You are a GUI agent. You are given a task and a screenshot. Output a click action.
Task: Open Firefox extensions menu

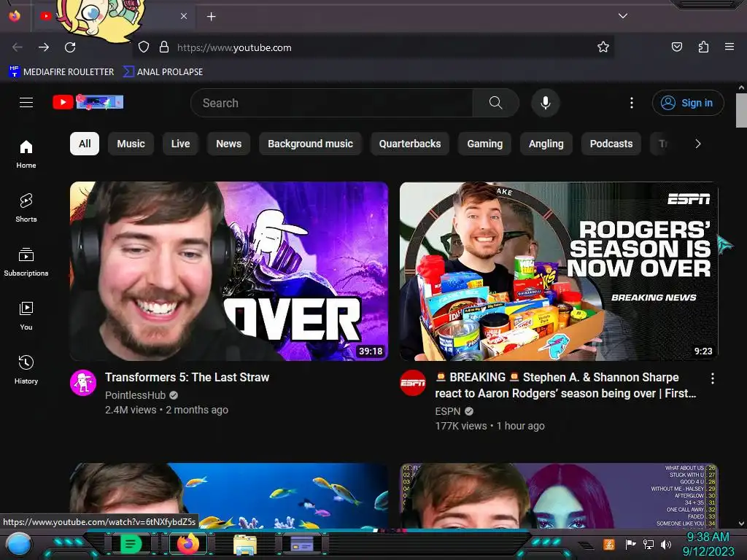703,47
